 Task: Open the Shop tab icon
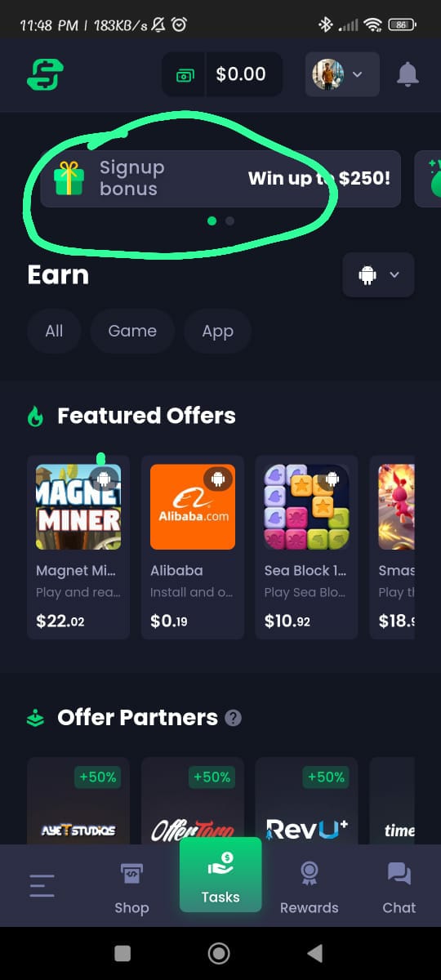pos(131,874)
